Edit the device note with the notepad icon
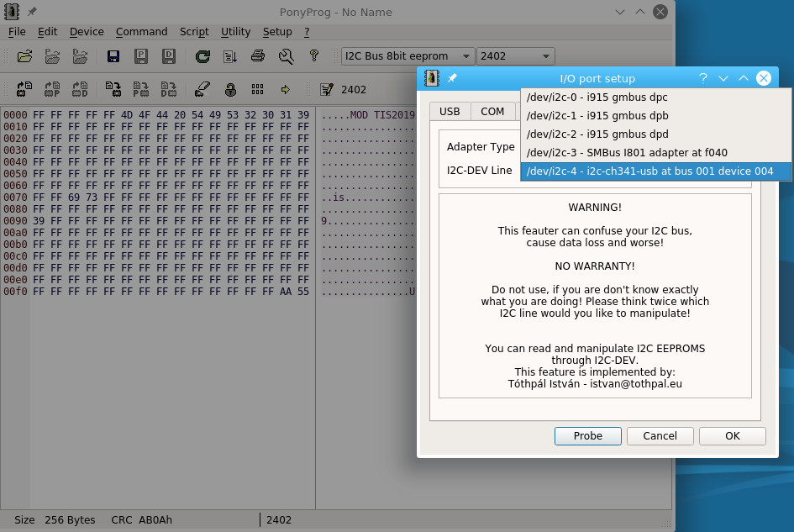794x532 pixels. click(327, 90)
